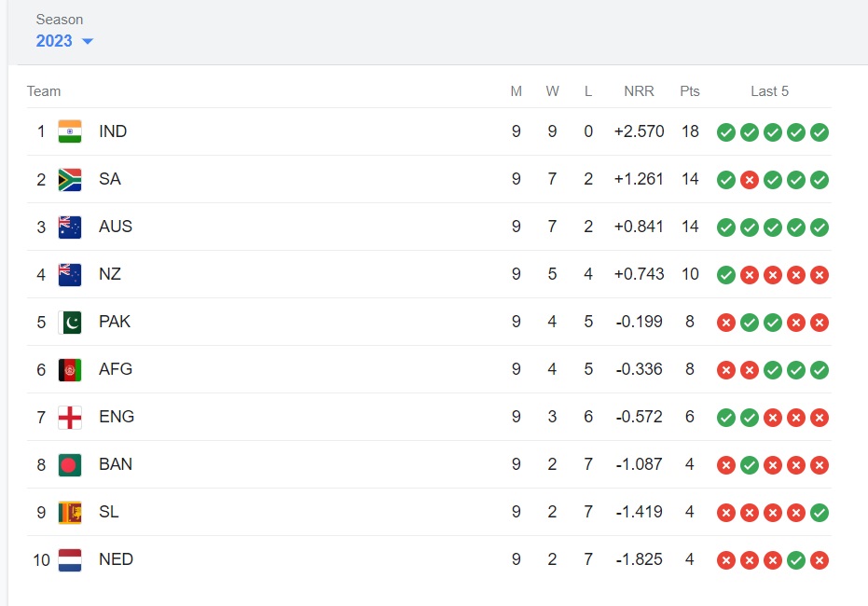Open the IND team link
The height and width of the screenshot is (606, 868).
click(x=113, y=131)
